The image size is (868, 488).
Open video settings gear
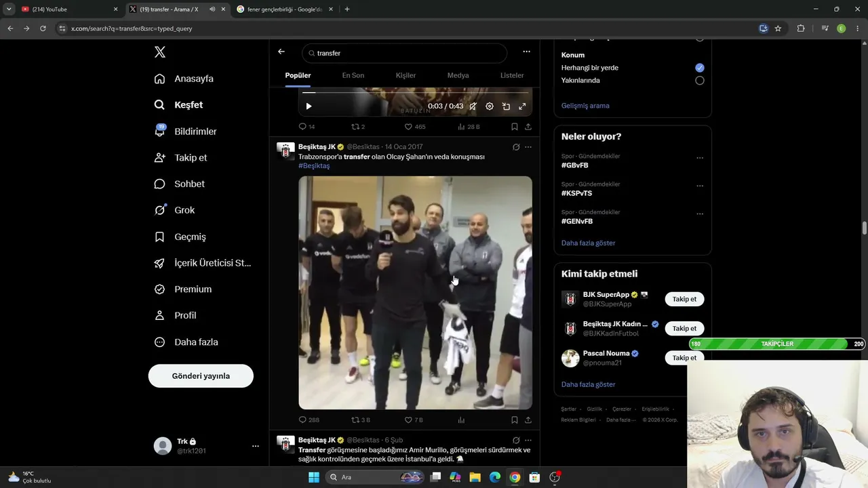(x=490, y=106)
